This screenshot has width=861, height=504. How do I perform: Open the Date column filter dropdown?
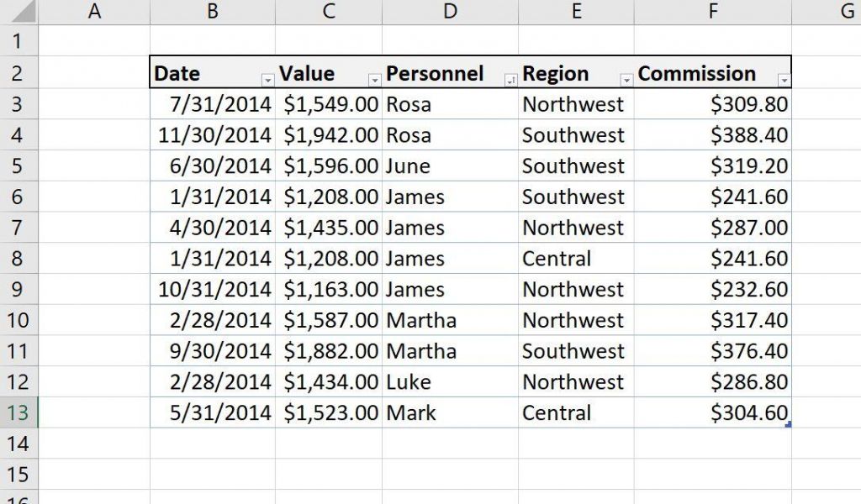tap(267, 80)
